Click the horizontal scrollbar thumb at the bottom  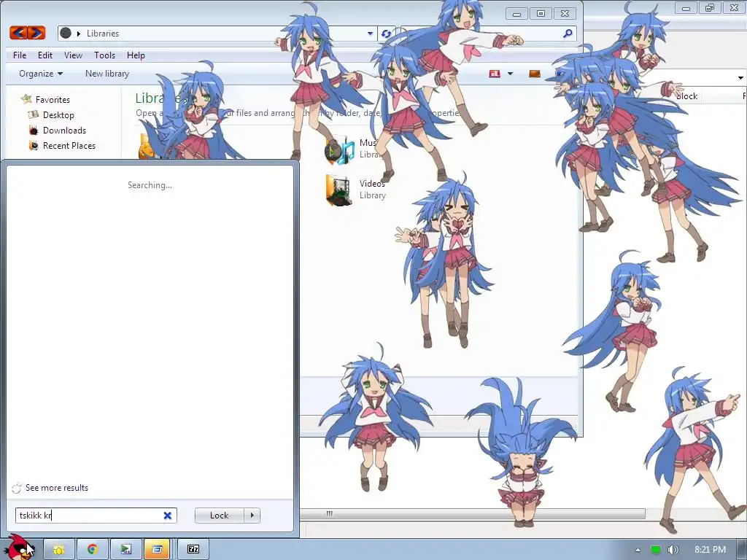(x=472, y=513)
